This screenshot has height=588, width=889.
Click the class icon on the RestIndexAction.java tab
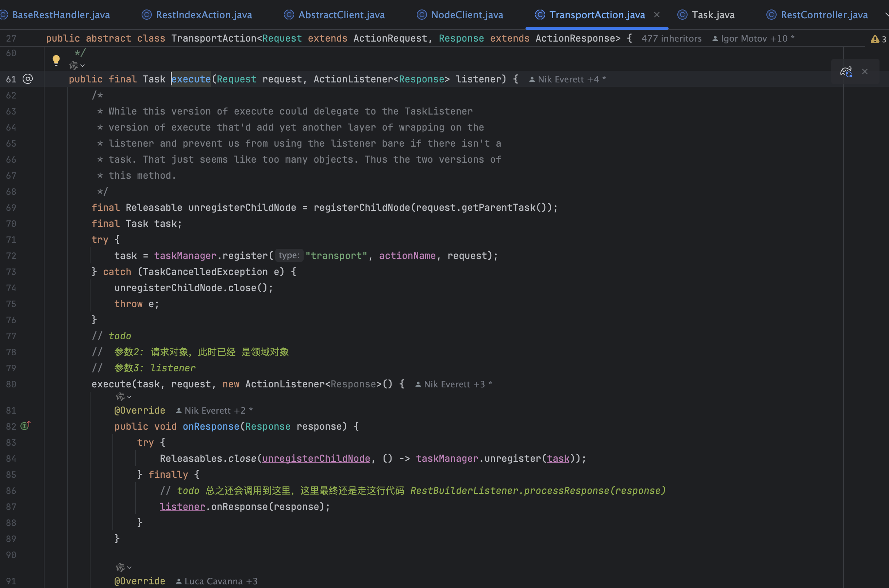pos(146,15)
